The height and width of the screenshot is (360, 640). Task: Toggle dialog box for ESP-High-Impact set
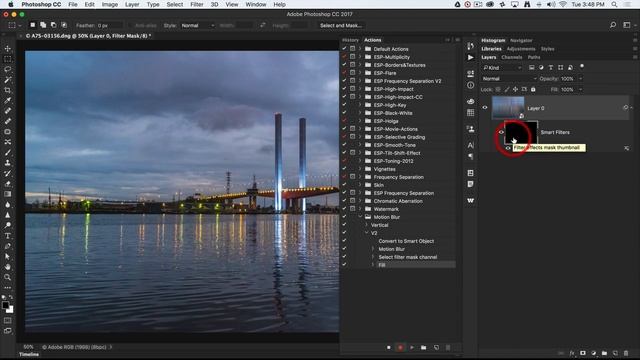(x=353, y=89)
